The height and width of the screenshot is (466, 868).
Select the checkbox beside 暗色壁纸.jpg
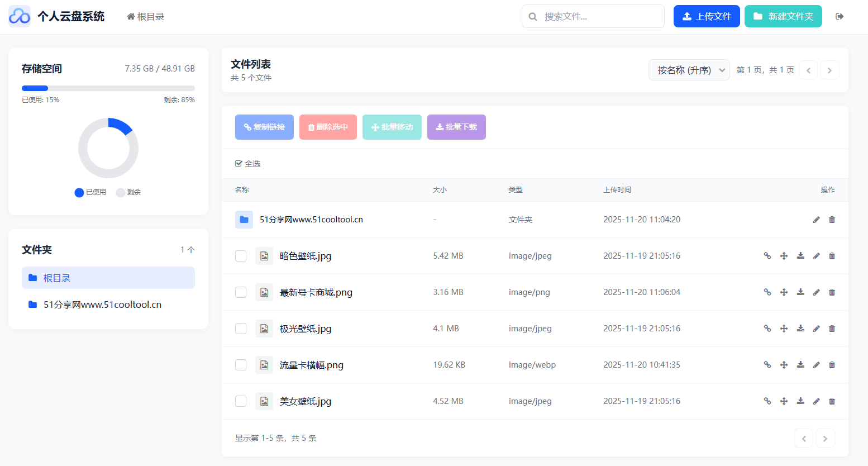241,255
